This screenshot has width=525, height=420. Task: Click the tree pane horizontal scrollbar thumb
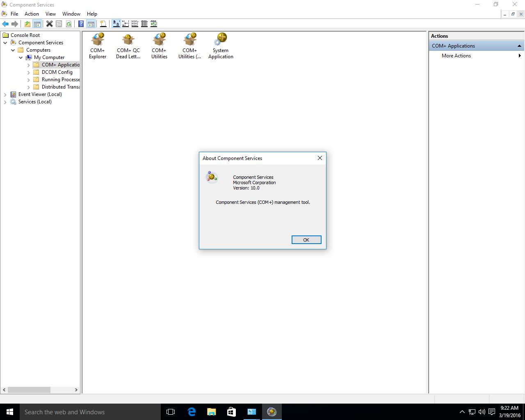(29, 390)
